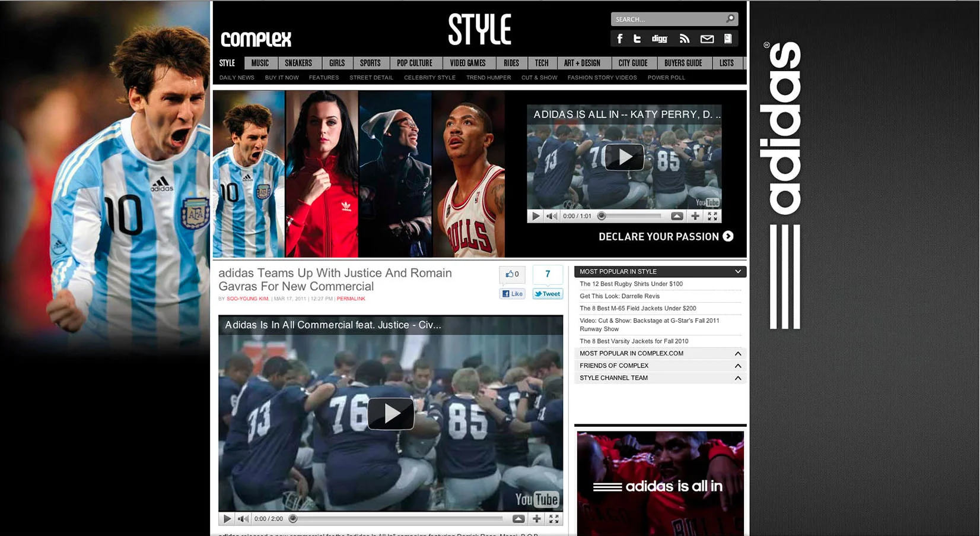Viewport: 980px width, 536px height.
Task: Open the Sports nav tab
Action: (x=370, y=63)
